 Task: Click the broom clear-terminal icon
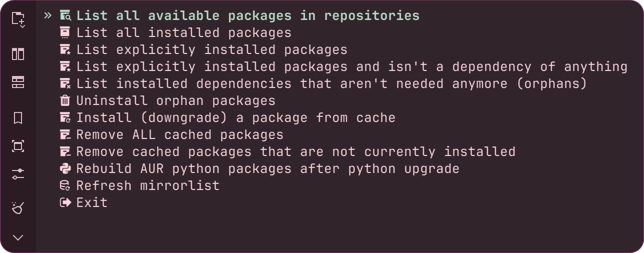pos(18,208)
